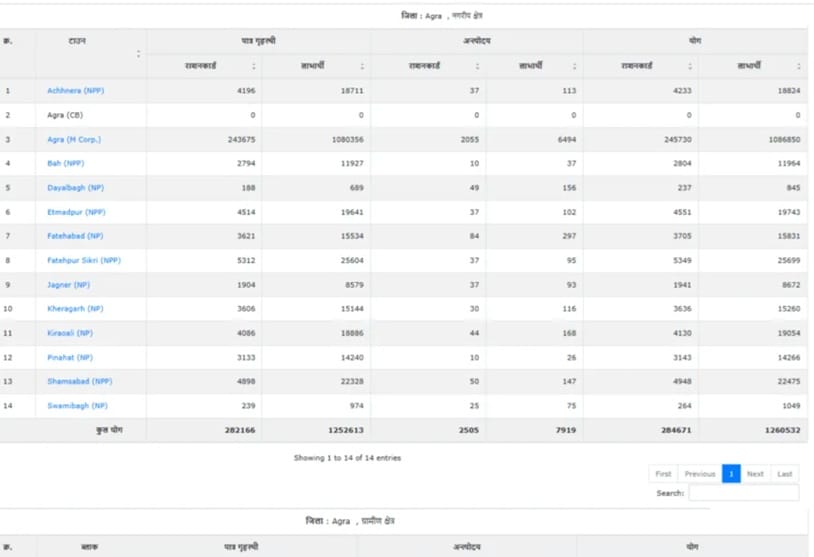Select the Kheragarh (NP) link
The height and width of the screenshot is (557, 814).
[x=75, y=309]
